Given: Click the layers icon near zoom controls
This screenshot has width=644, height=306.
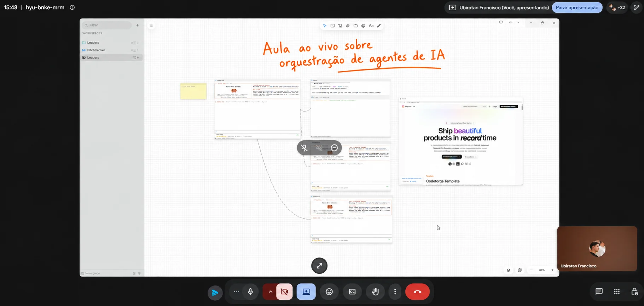Looking at the screenshot, I should tap(508, 270).
